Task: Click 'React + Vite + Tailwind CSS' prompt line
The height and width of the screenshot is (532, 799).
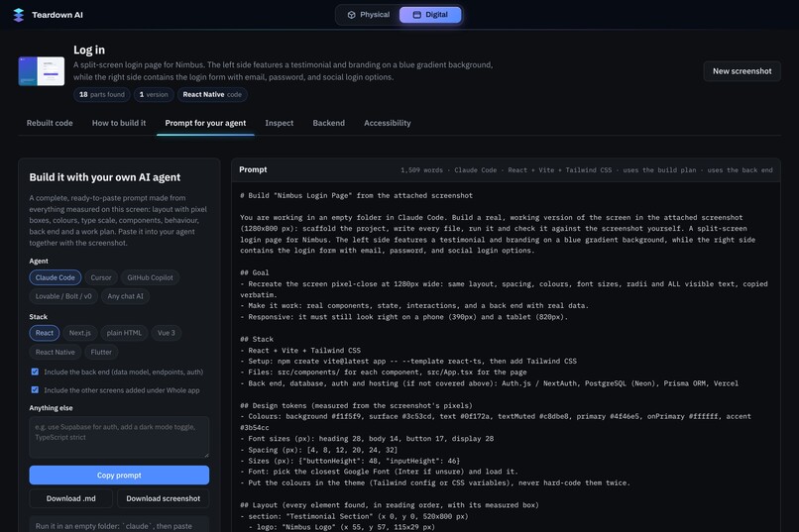Action: tap(300, 351)
